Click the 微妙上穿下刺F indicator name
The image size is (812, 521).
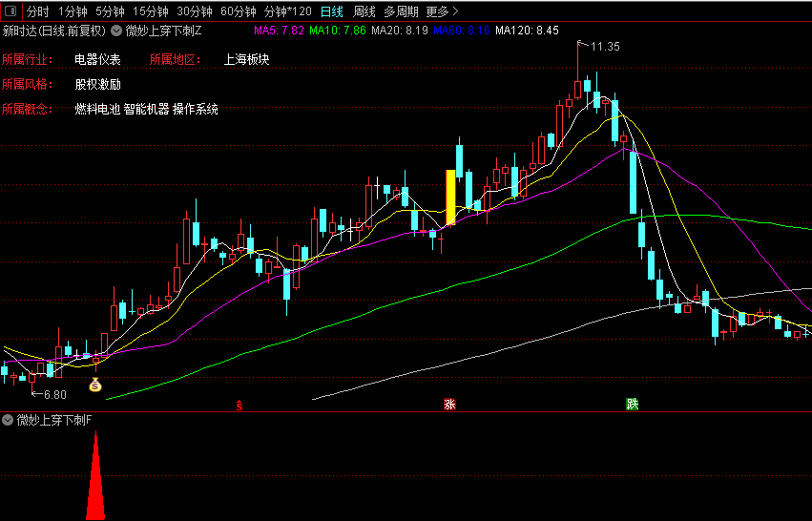coord(54,420)
